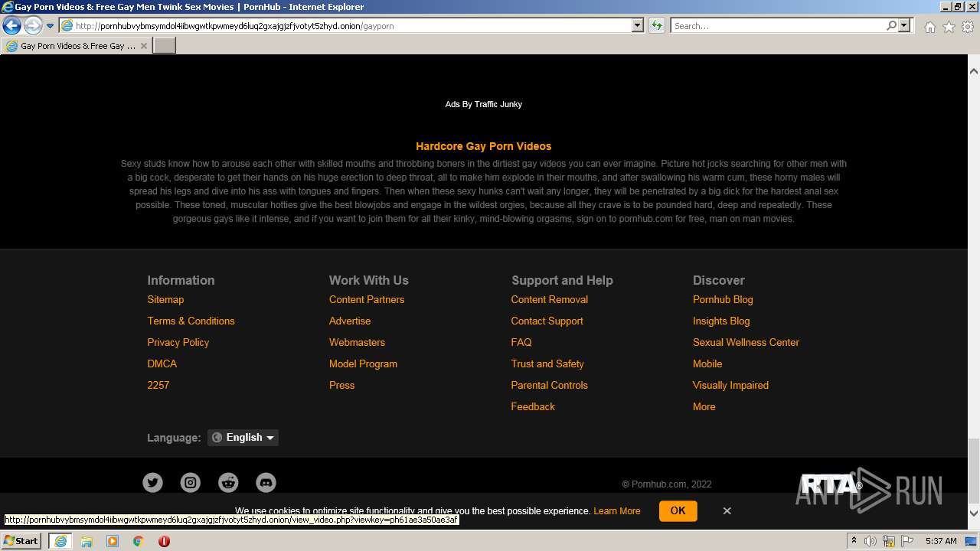Open the Advertise link
The height and width of the screenshot is (551, 980).
[x=350, y=321]
